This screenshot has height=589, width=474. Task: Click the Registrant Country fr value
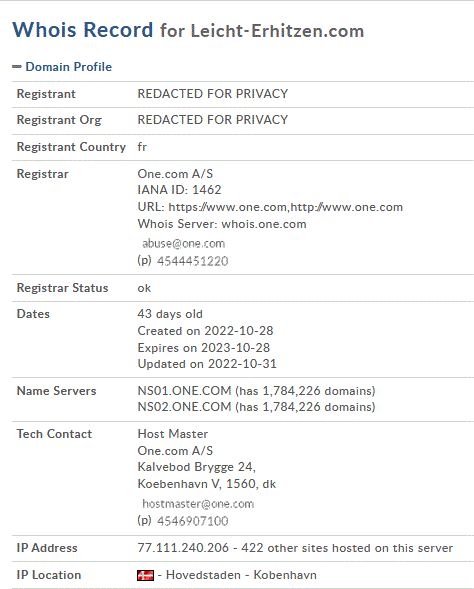click(142, 147)
